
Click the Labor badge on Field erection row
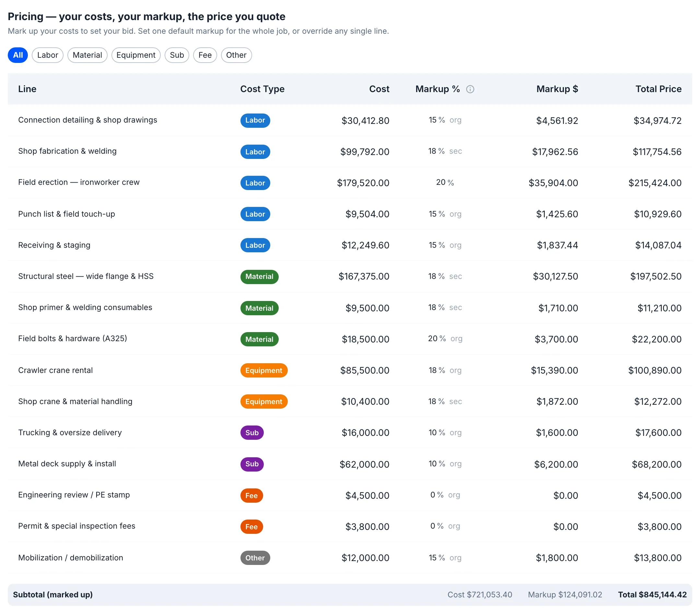tap(255, 183)
